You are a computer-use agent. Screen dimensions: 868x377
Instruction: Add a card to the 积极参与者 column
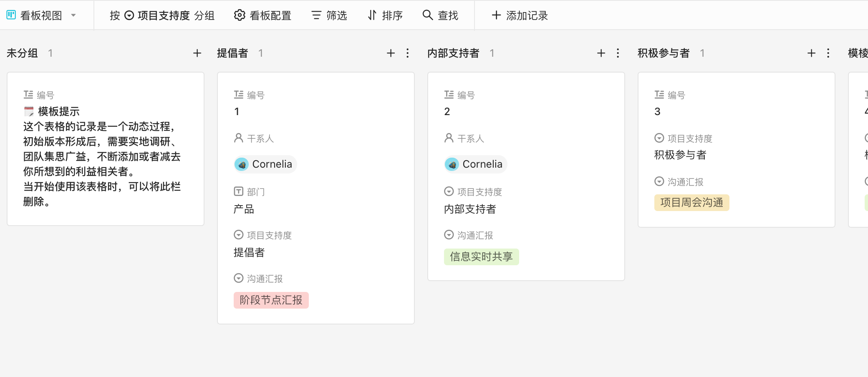(811, 53)
